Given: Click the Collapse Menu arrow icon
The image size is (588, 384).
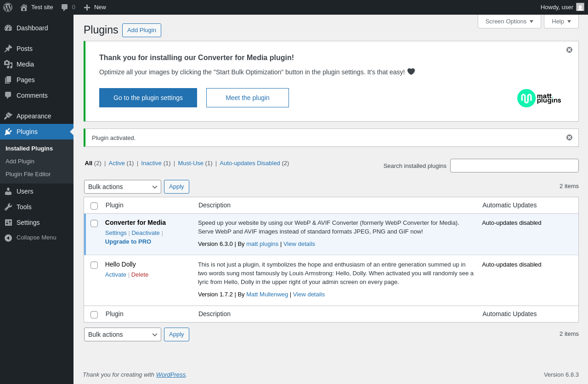Looking at the screenshot, I should tap(8, 238).
